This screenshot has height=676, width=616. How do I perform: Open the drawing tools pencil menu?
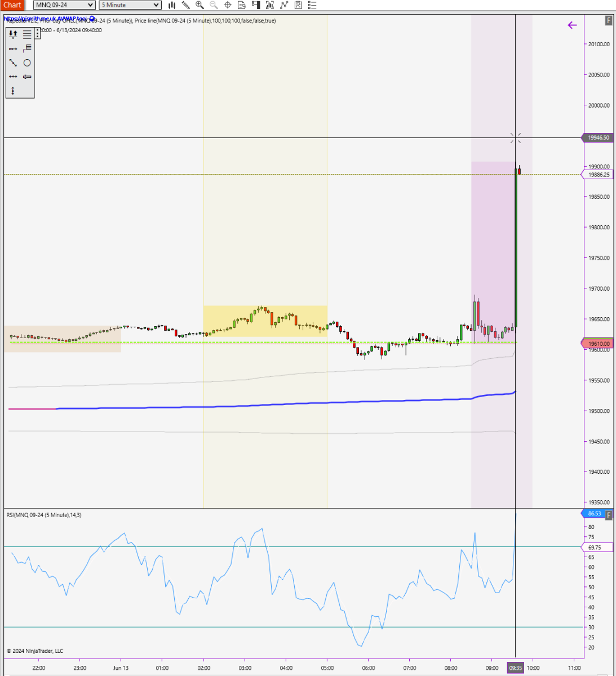tap(185, 5)
